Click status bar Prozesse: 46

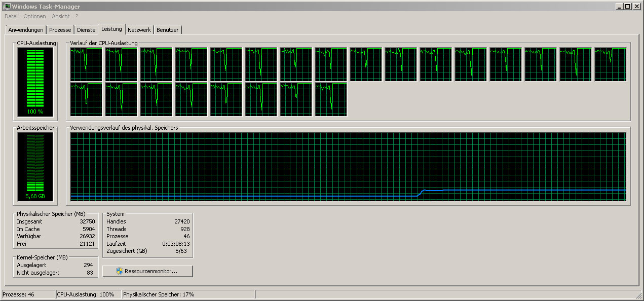point(28,294)
